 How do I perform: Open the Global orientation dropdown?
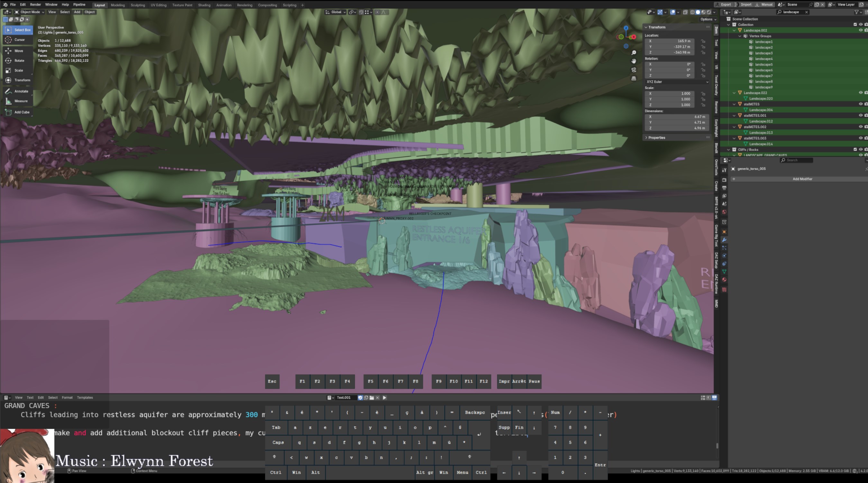[x=336, y=12]
